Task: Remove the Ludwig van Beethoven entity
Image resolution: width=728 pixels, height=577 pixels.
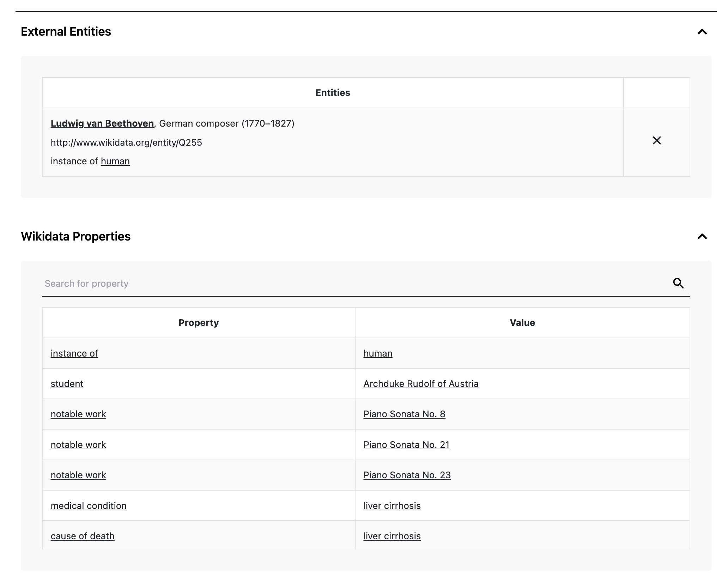Action: [x=656, y=141]
